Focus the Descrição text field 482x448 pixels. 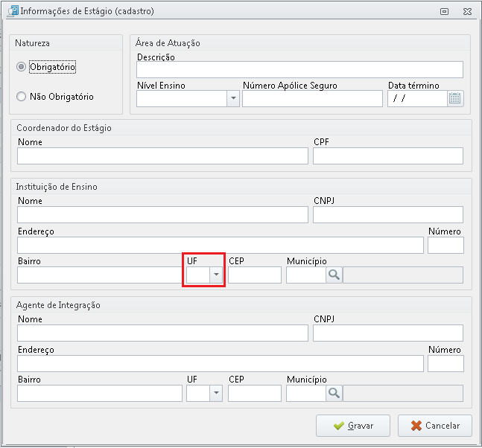[x=299, y=69]
